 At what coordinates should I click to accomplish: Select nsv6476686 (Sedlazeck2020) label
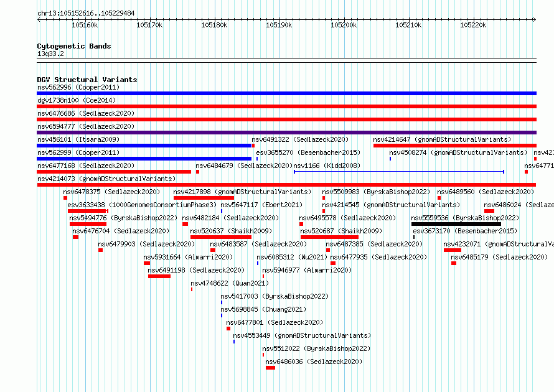coord(86,113)
